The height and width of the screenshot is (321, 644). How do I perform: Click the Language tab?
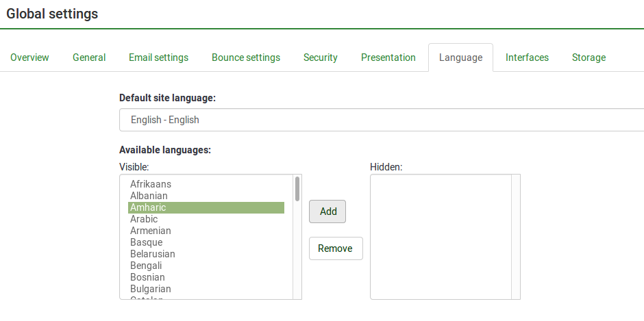pyautogui.click(x=460, y=57)
